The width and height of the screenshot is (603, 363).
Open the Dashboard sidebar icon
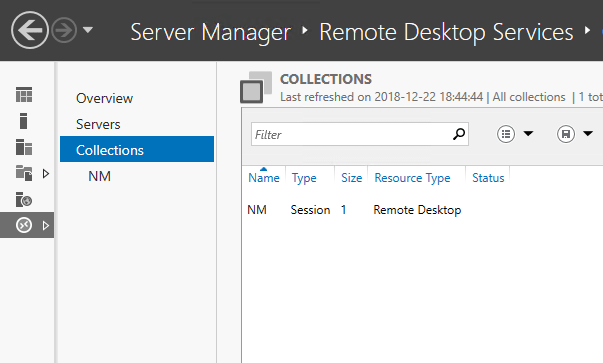tap(24, 95)
